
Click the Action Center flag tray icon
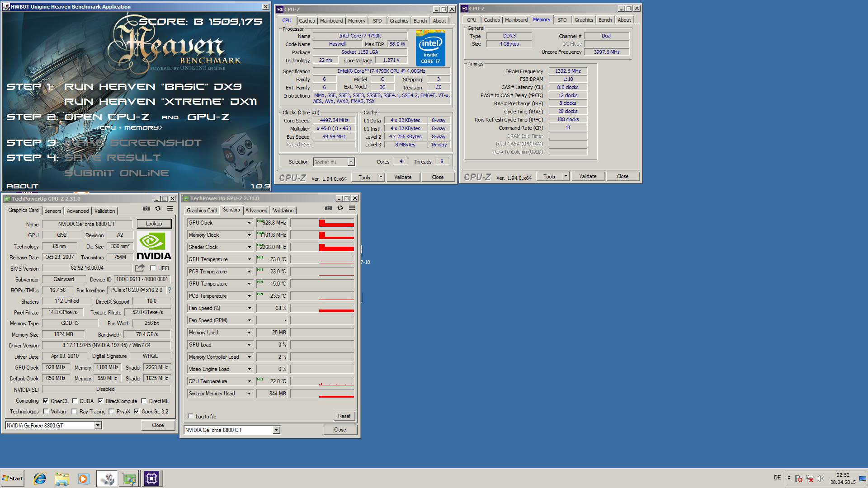(x=799, y=479)
